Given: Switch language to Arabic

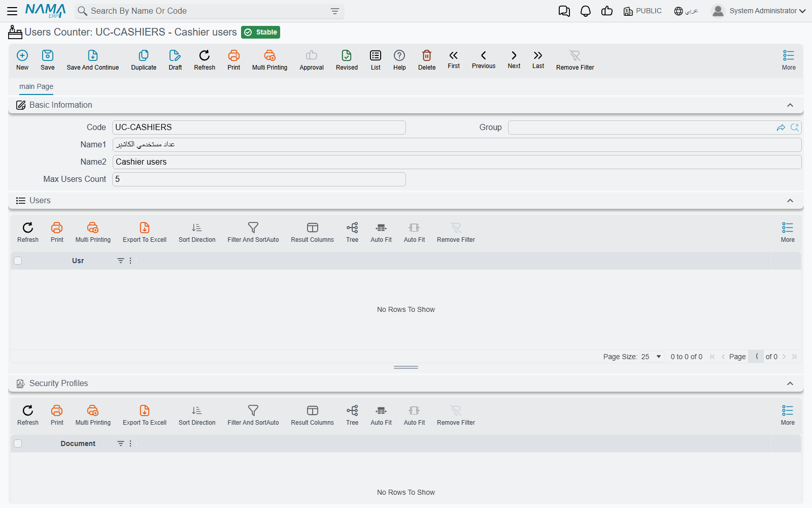Looking at the screenshot, I should point(686,11).
